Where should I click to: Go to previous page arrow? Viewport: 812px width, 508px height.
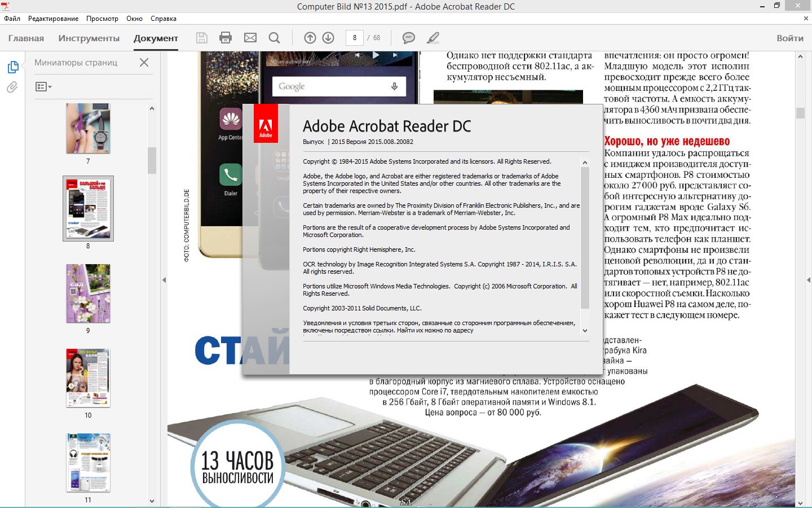tap(310, 38)
